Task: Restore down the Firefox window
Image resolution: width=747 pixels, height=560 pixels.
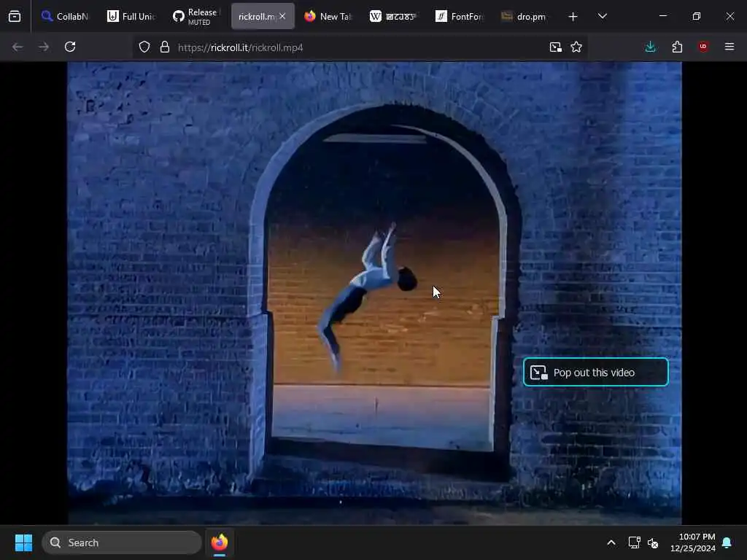Action: pyautogui.click(x=697, y=16)
